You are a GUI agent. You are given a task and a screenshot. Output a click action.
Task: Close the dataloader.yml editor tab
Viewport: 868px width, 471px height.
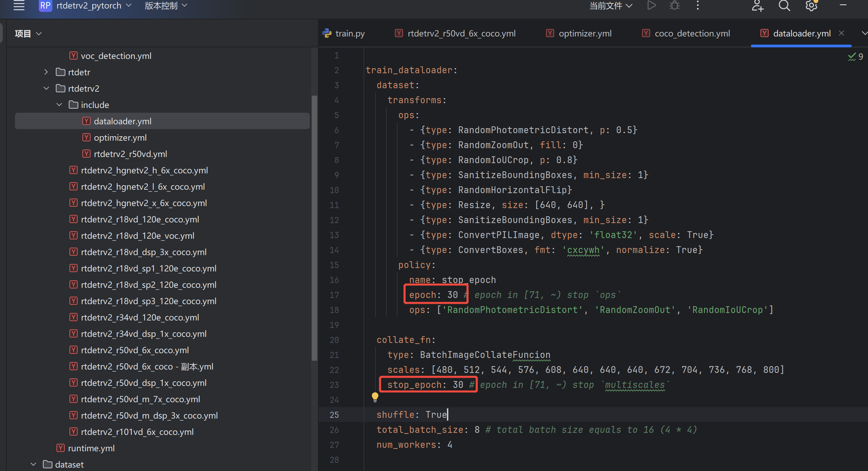coord(841,33)
